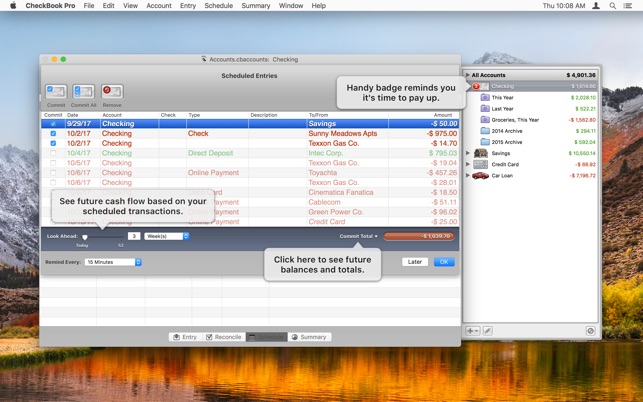The height and width of the screenshot is (402, 643).
Task: Open the File menu
Action: click(x=89, y=6)
